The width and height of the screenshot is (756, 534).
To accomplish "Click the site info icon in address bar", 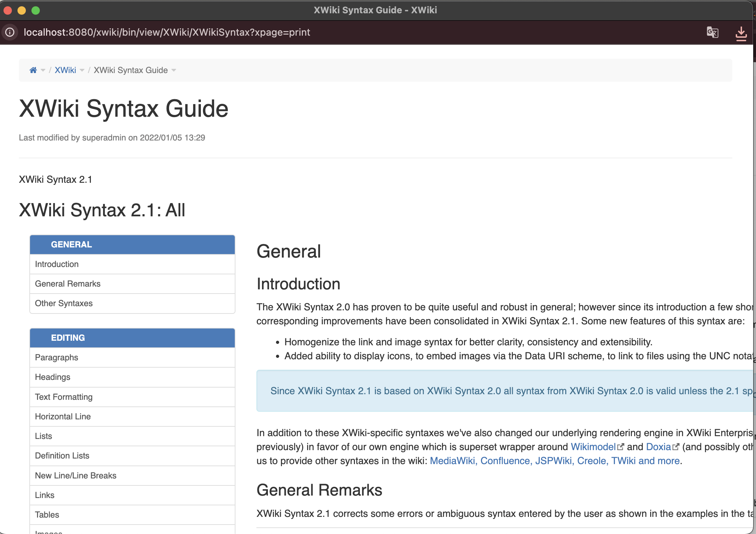I will click(10, 33).
